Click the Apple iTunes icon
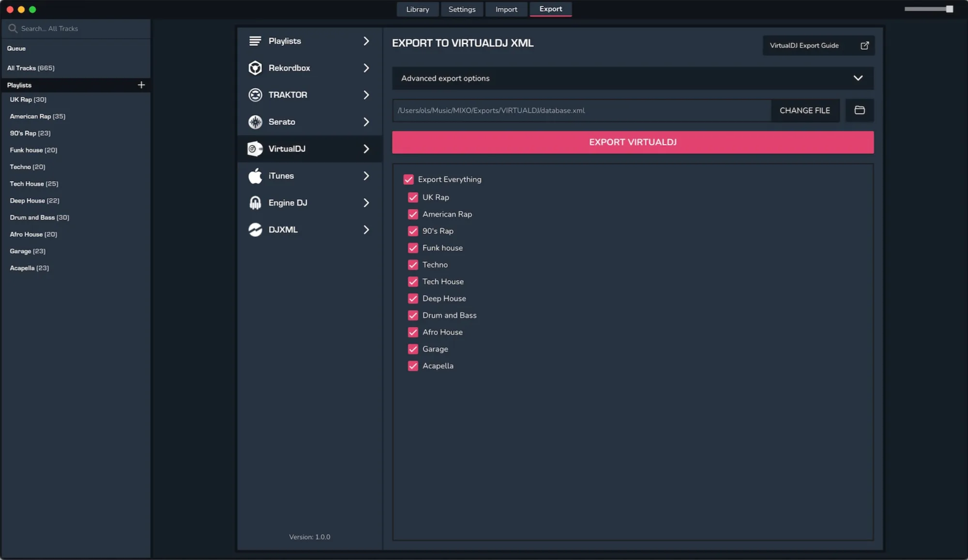 255,176
